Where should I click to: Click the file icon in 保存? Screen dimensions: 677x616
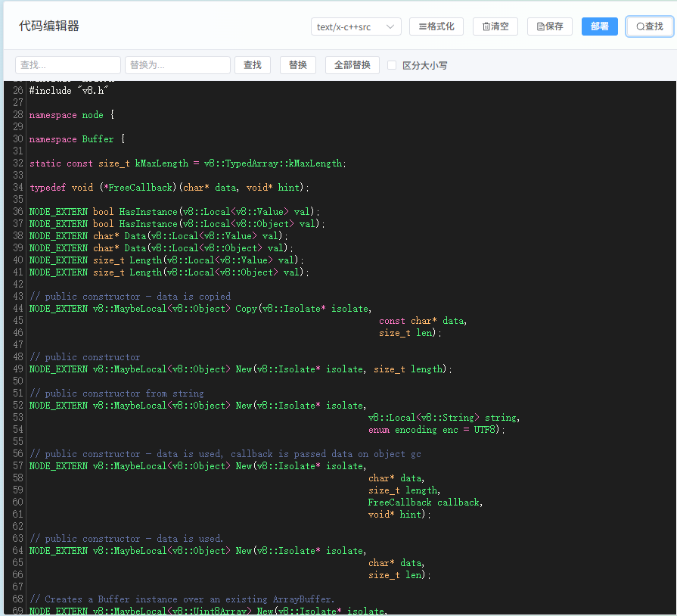click(541, 26)
